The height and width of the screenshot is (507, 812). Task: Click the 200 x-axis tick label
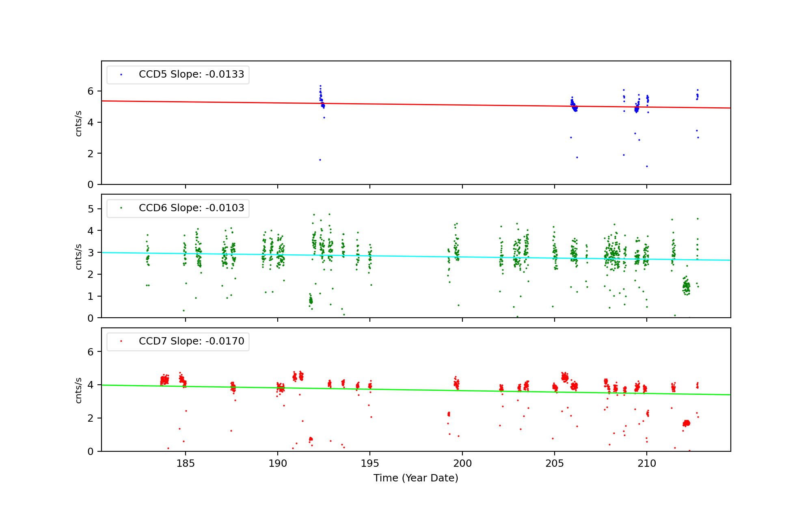point(462,464)
